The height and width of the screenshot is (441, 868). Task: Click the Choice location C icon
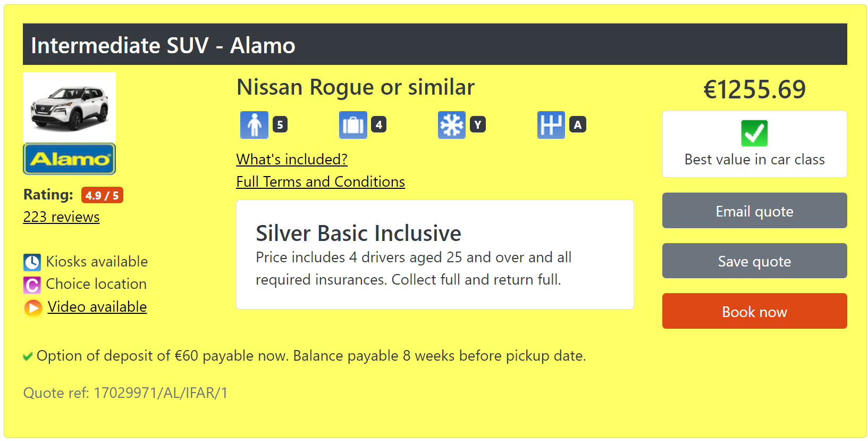click(x=32, y=285)
